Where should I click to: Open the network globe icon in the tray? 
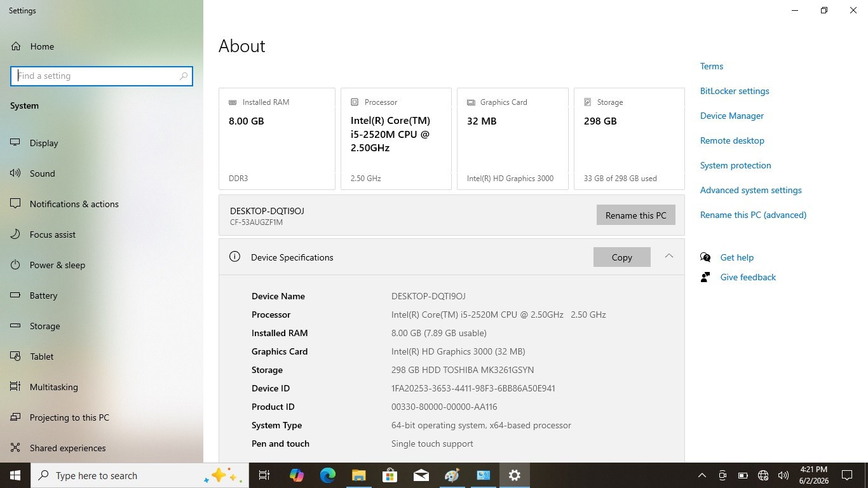point(763,475)
